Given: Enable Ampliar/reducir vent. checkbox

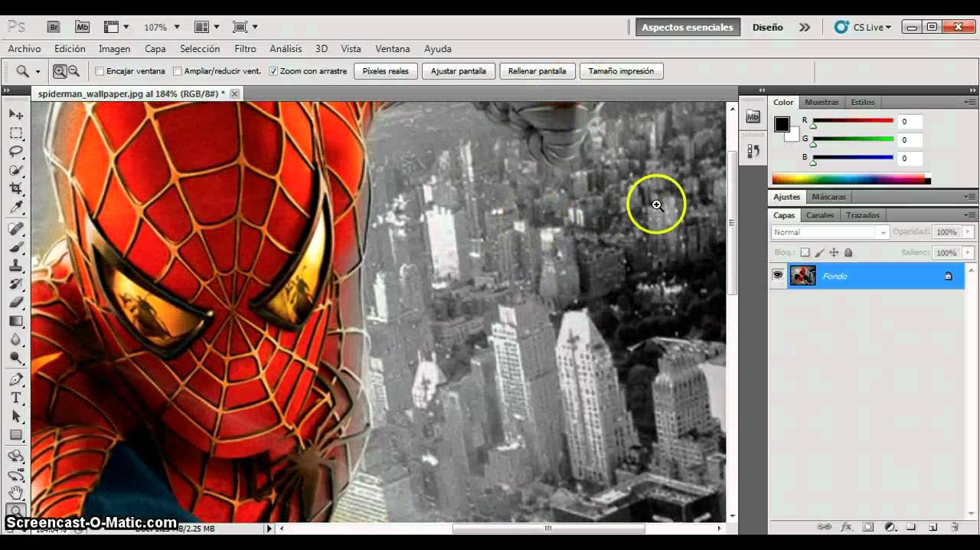Looking at the screenshot, I should coord(178,71).
